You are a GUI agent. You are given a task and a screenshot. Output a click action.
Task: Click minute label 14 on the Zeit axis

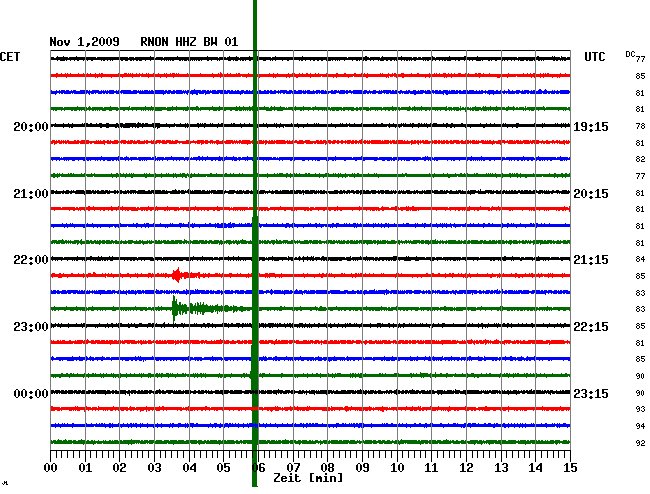(x=535, y=468)
